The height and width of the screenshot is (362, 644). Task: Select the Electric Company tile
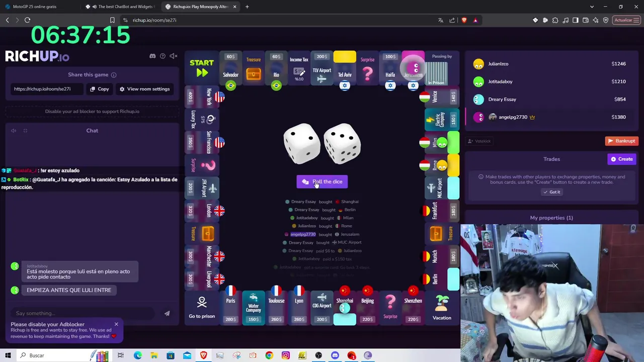pyautogui.click(x=442, y=120)
